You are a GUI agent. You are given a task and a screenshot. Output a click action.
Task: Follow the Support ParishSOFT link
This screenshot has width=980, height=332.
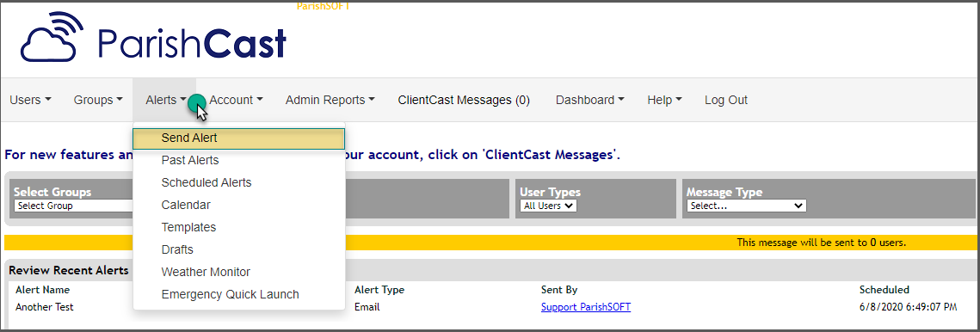[x=586, y=307]
